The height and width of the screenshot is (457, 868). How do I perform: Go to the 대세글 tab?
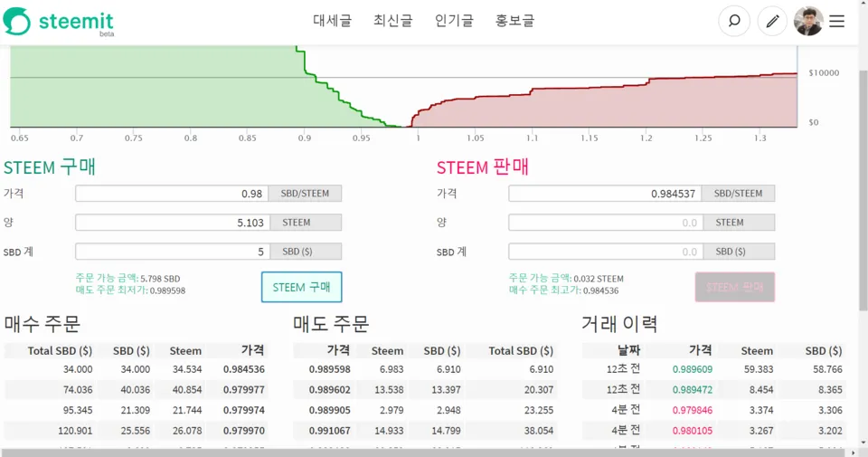coord(332,21)
